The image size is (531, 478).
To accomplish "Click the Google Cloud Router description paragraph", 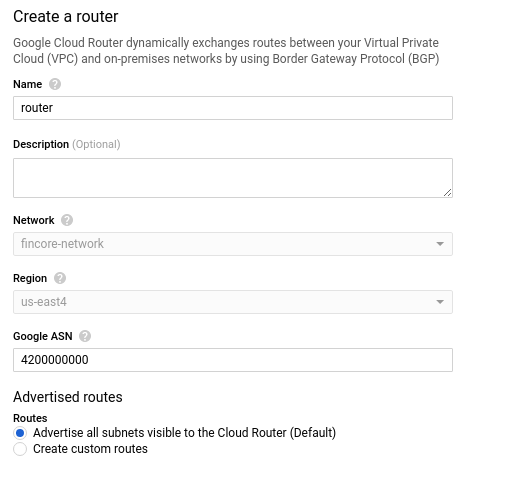I will click(x=226, y=51).
